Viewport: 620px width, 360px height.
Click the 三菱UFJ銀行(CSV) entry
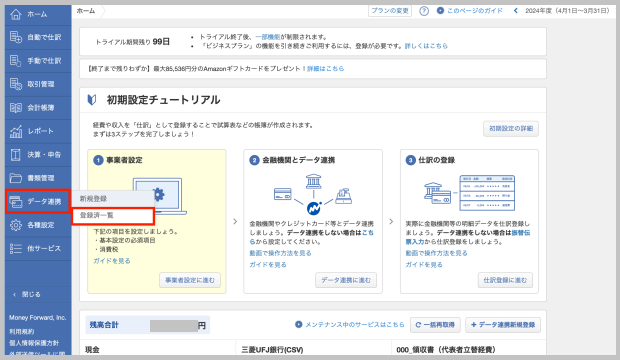[272, 350]
